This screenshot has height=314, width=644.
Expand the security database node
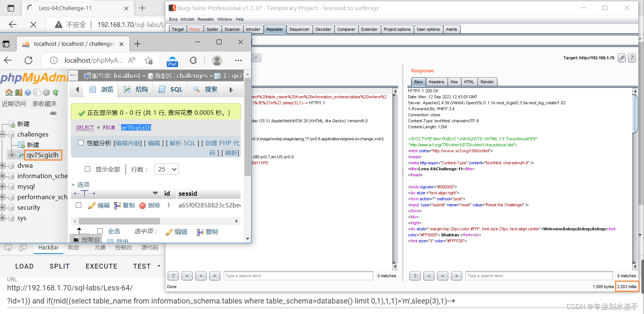pyautogui.click(x=3, y=207)
